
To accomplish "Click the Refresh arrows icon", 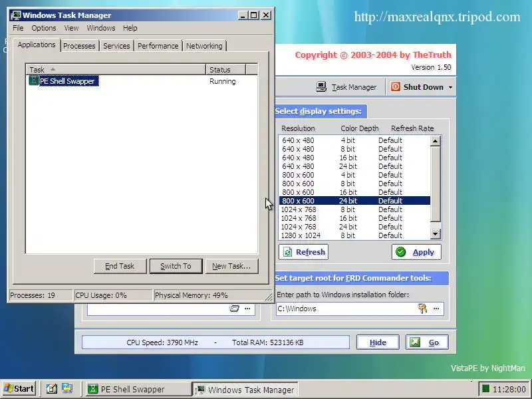I will point(288,252).
